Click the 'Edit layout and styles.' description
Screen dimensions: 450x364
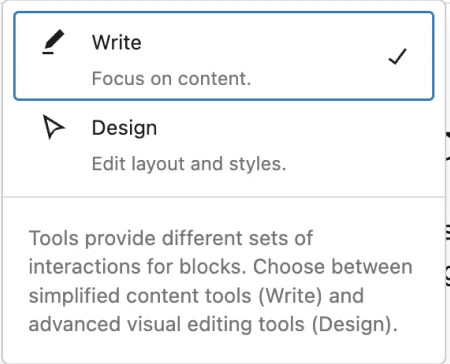click(189, 164)
